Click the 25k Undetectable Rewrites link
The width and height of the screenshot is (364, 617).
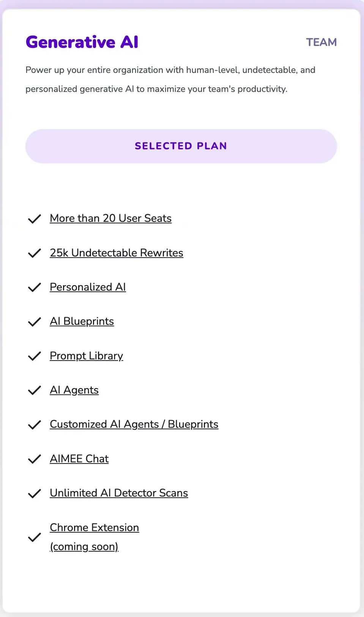point(117,253)
